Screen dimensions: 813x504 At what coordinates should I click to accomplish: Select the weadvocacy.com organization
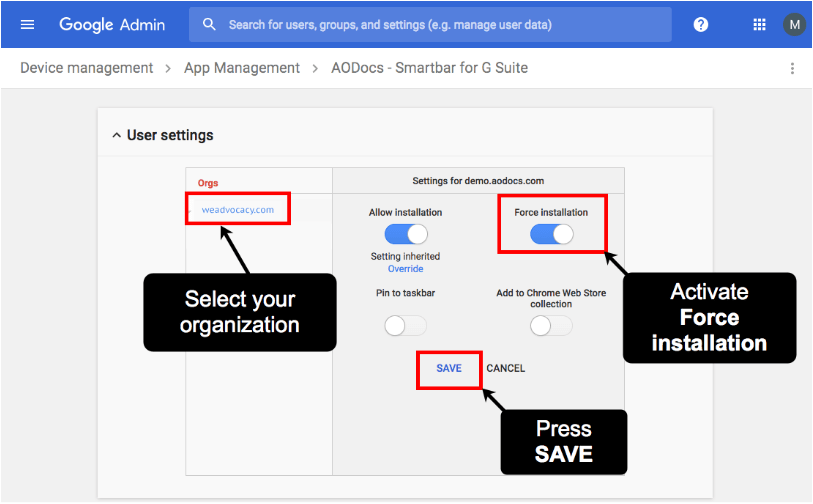pyautogui.click(x=237, y=209)
